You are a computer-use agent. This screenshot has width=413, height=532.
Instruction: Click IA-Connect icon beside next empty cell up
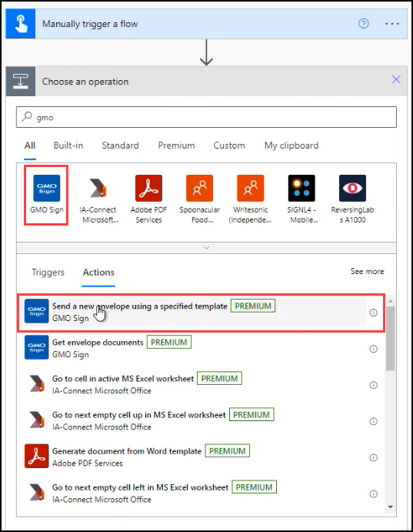tap(37, 420)
